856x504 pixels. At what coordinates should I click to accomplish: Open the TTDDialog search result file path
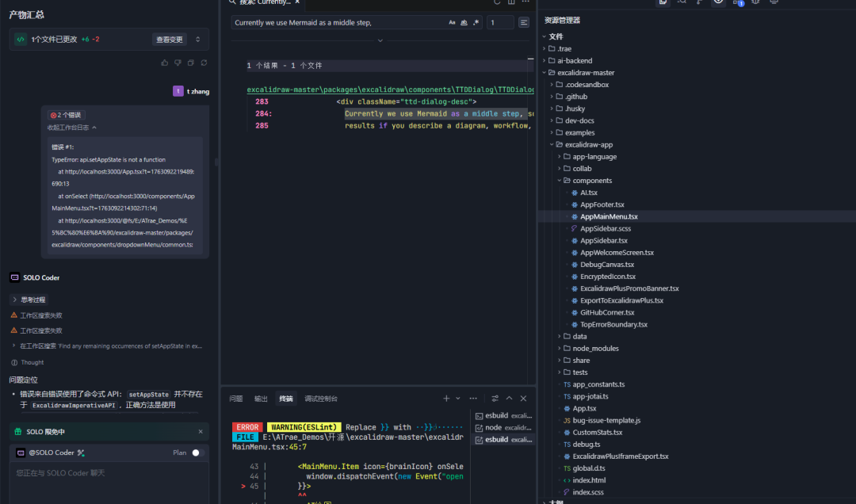(x=390, y=90)
